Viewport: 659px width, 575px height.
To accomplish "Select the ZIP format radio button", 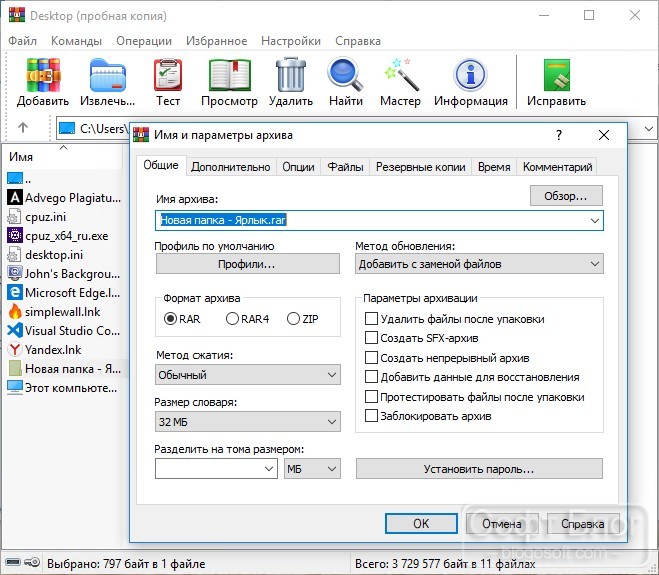I will 293,319.
